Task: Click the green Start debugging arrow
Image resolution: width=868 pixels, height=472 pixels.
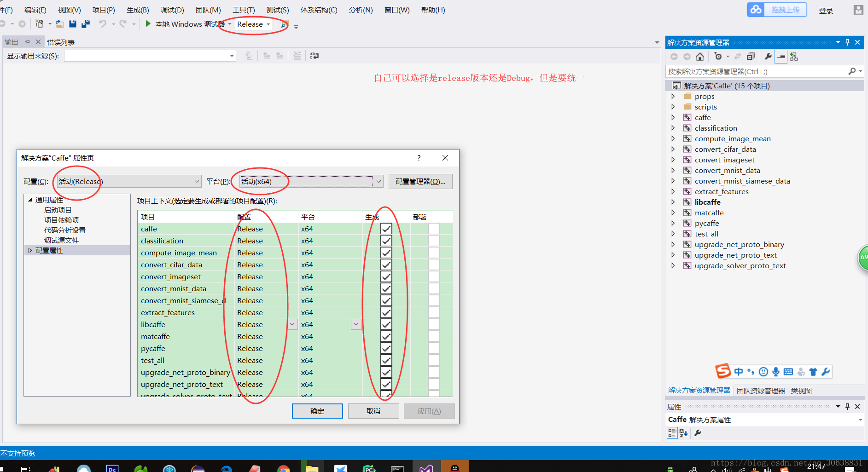Action: tap(148, 23)
